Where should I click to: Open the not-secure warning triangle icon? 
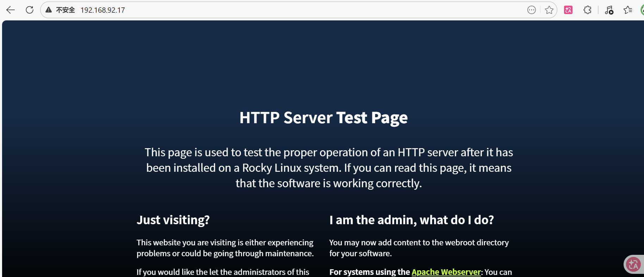(49, 10)
